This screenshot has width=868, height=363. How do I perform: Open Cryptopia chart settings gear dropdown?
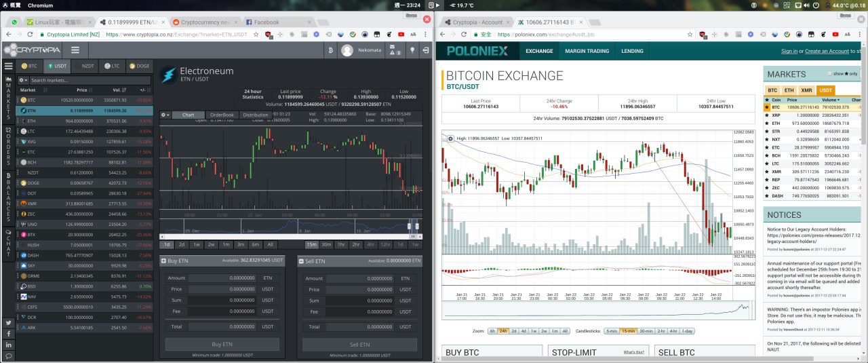click(x=165, y=115)
